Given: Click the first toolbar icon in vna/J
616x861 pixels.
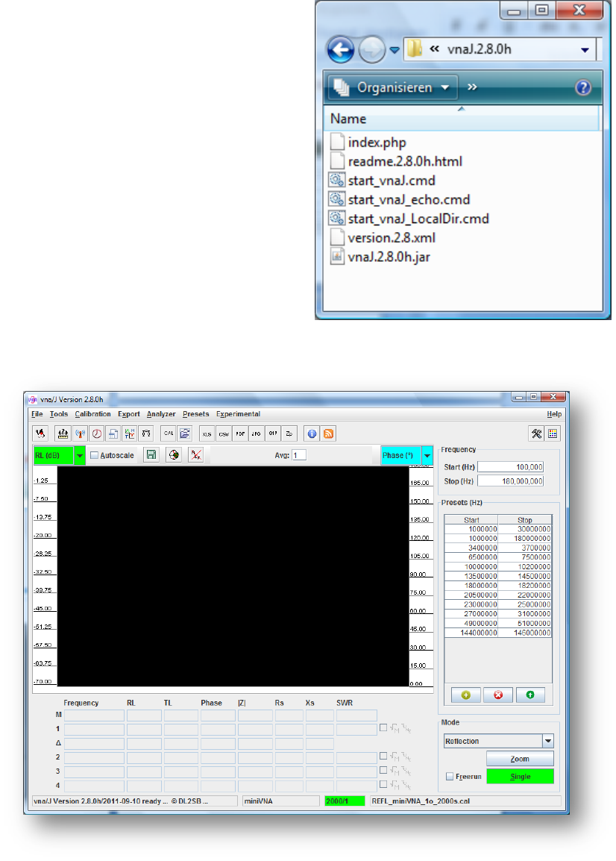Looking at the screenshot, I should click(40, 433).
